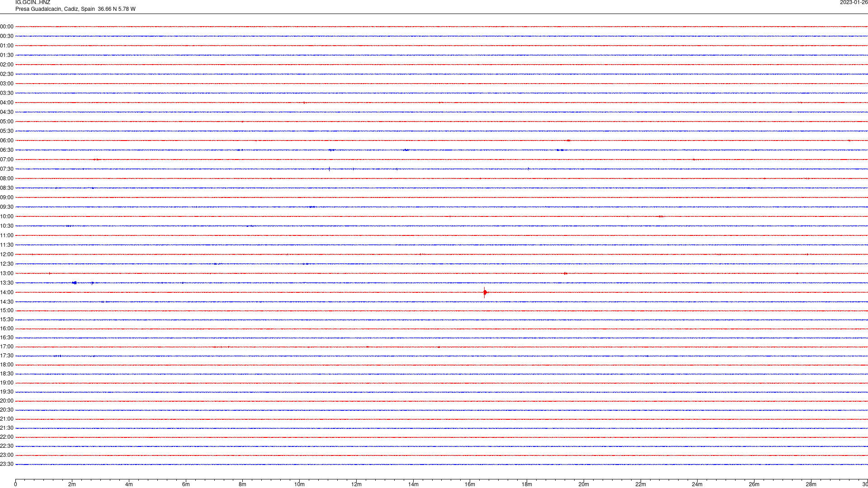Select the Presa Guadalcacin, Cadiz, Spain location text
This screenshot has height=488, width=868.
55,9
